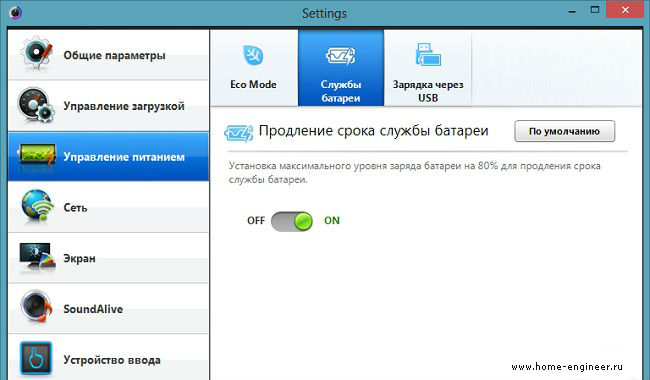Click the 80% battery charge description text
This screenshot has height=380, width=650.
point(415,172)
